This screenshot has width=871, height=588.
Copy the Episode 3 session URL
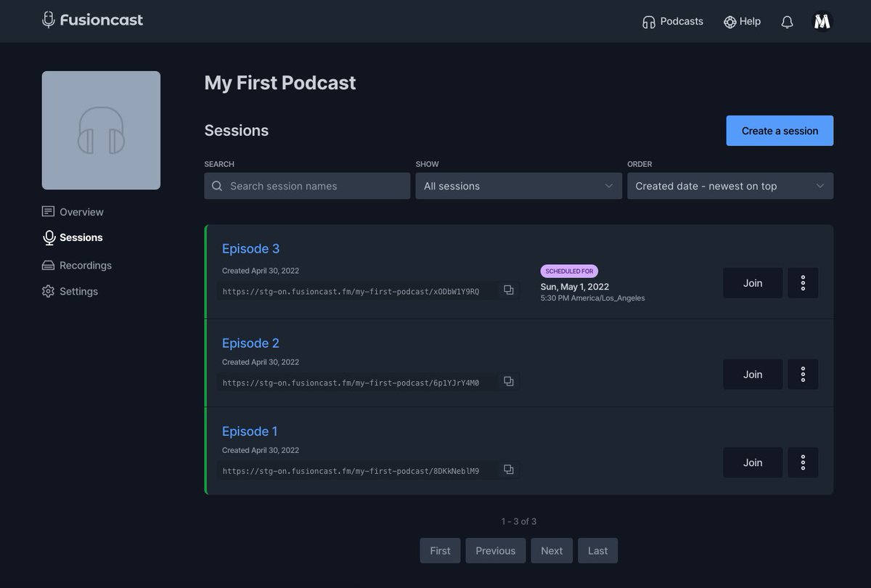point(509,290)
